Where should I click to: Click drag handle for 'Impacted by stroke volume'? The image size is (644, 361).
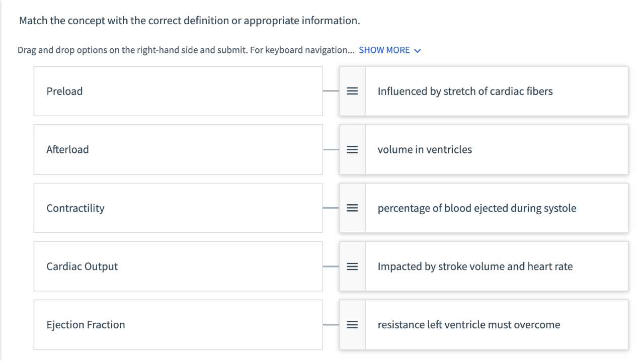[x=352, y=266]
